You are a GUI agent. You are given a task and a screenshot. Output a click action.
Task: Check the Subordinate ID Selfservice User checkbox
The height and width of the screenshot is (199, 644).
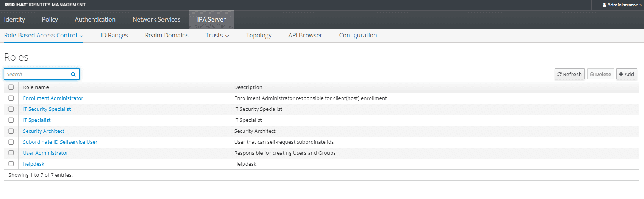pos(11,142)
